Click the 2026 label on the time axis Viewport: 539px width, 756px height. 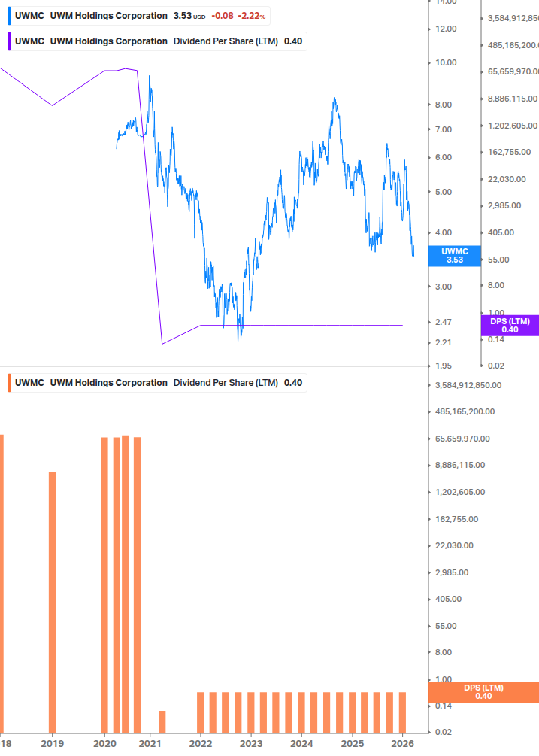click(403, 743)
